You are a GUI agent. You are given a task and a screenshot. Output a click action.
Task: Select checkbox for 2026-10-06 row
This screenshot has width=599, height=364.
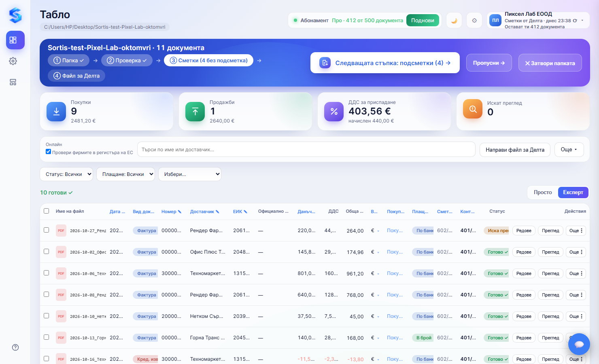[x=46, y=273]
